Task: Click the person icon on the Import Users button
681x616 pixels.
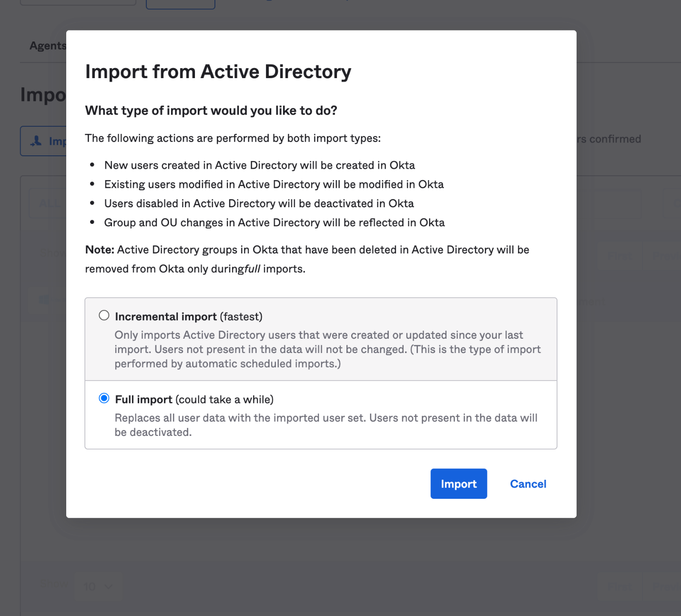Action: coord(37,141)
